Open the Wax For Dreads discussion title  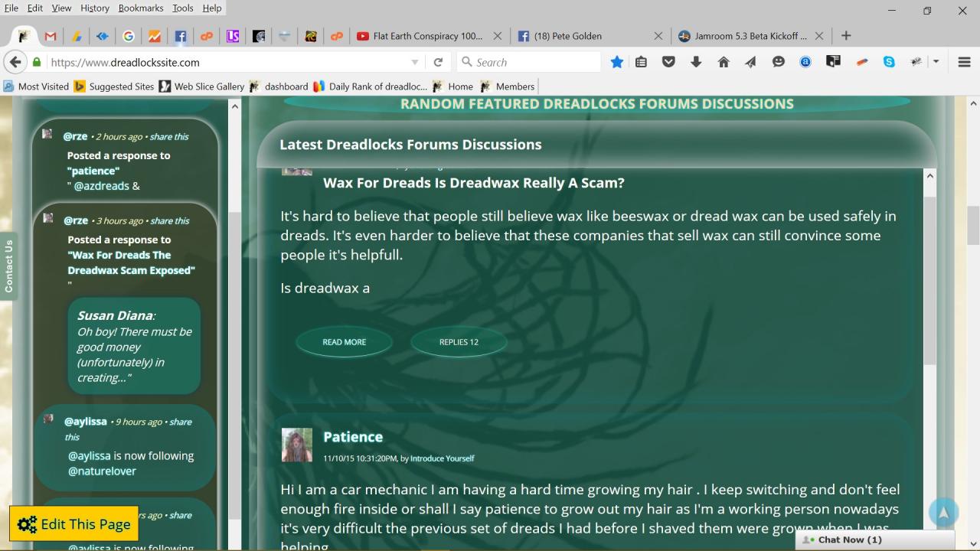(474, 183)
